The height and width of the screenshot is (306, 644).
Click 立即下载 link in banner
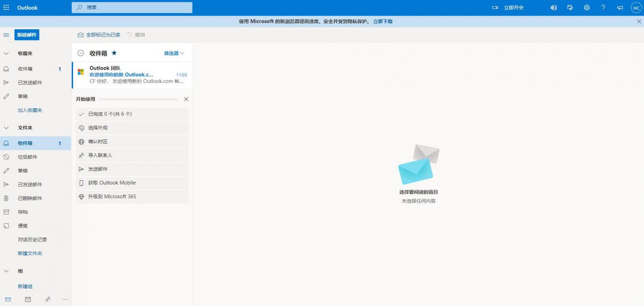click(x=383, y=21)
